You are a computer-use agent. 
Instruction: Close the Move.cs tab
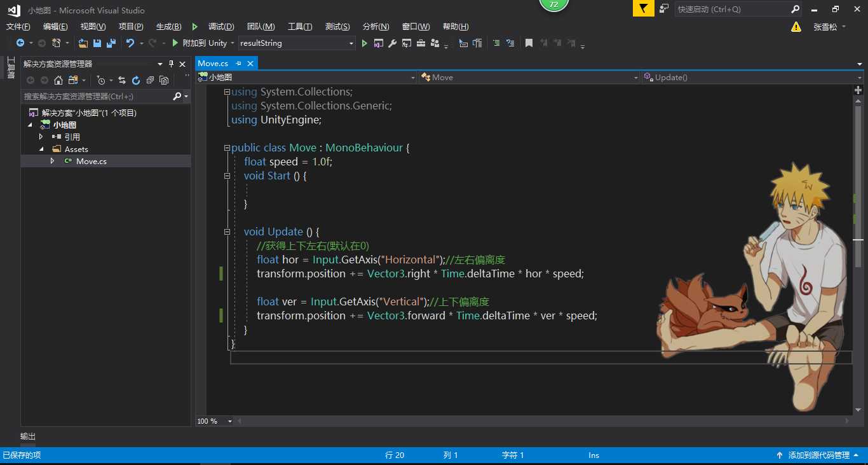250,64
